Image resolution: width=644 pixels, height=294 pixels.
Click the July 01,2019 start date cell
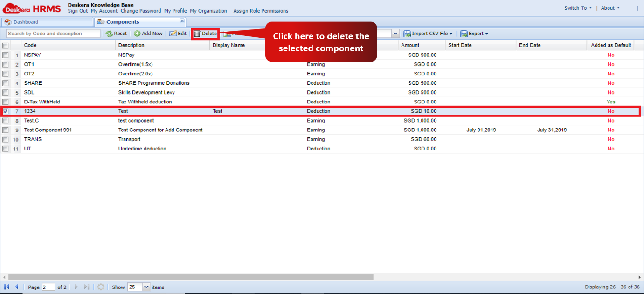(481, 130)
